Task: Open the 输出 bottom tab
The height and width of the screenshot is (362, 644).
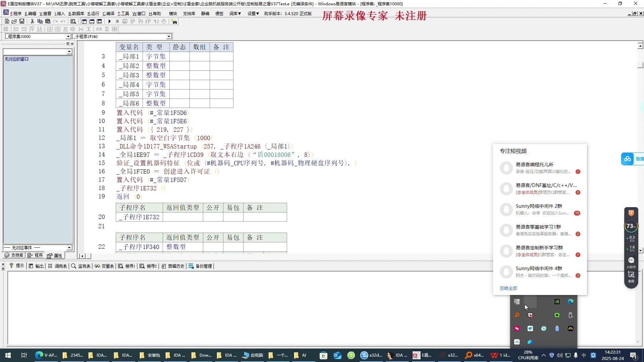Action: [36, 266]
